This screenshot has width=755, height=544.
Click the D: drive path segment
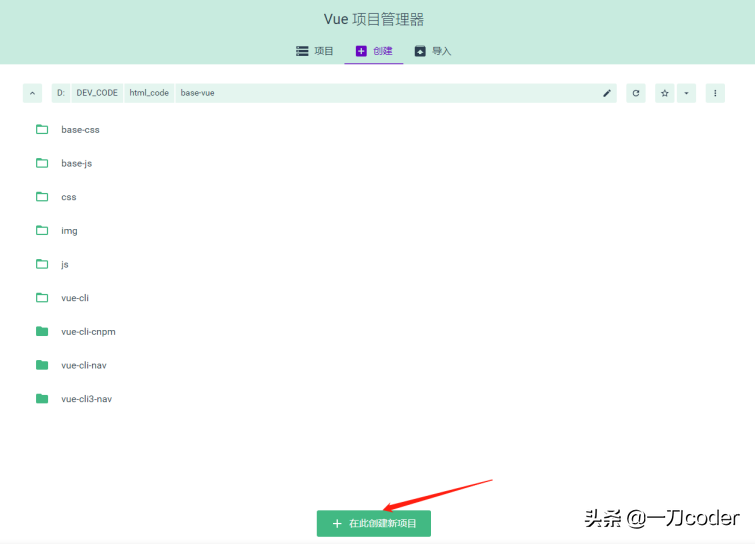[61, 93]
